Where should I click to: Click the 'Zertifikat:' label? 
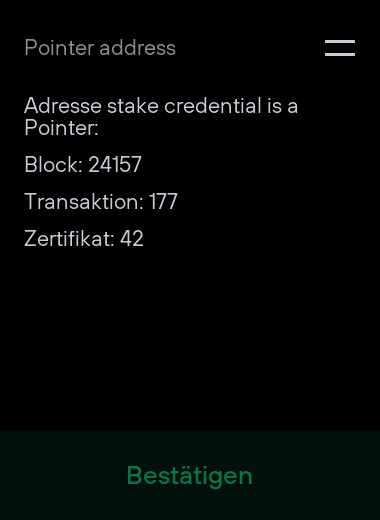pyautogui.click(x=69, y=238)
